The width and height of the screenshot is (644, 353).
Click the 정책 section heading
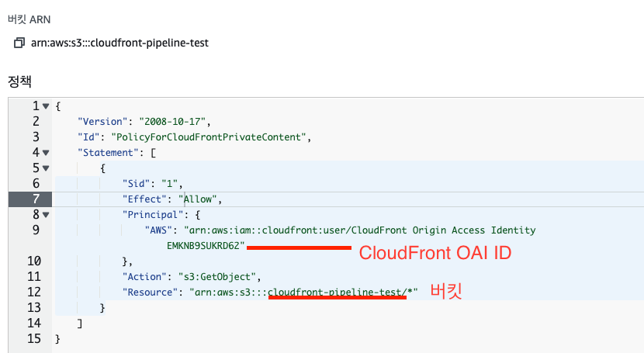(19, 81)
